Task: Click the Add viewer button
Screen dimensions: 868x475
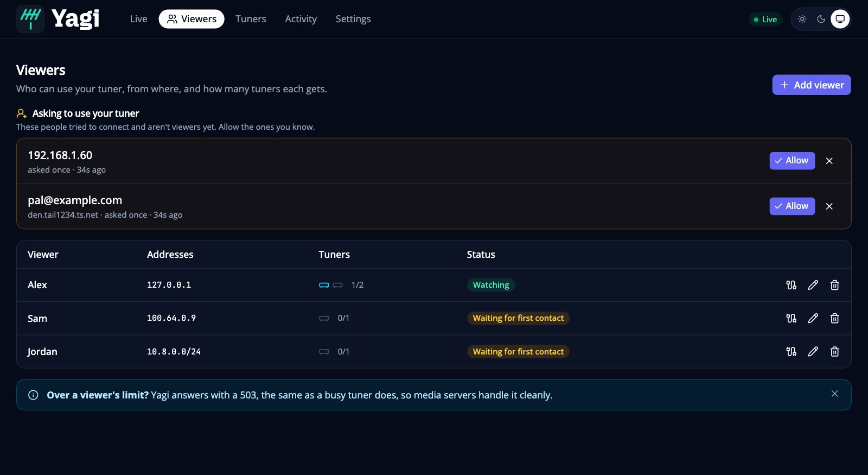Action: pyautogui.click(x=812, y=85)
